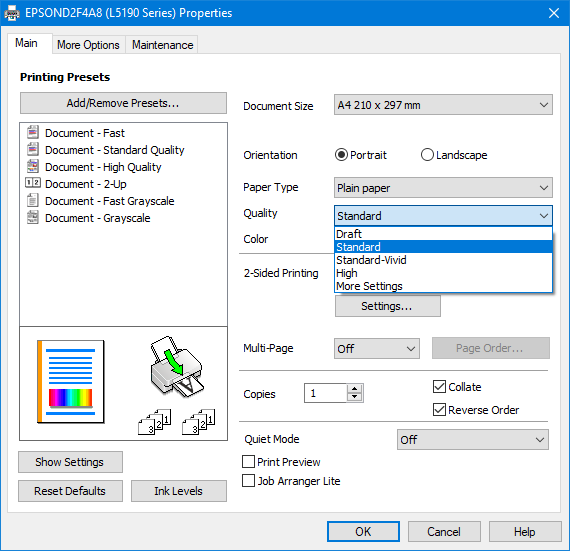The width and height of the screenshot is (570, 551).
Task: Select preset text Document - Grayscale
Action: tap(97, 218)
